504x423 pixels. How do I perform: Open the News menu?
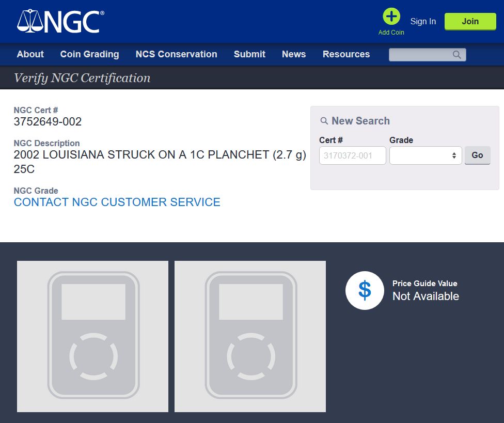point(294,54)
